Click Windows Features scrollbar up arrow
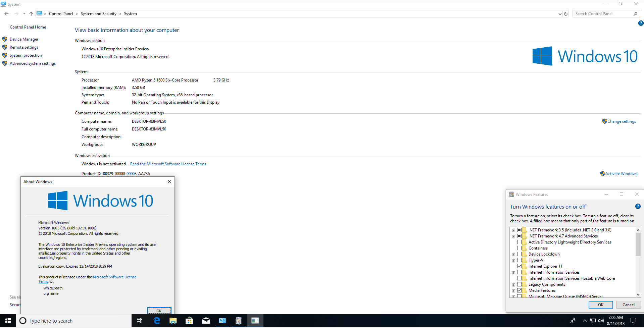 [x=638, y=230]
